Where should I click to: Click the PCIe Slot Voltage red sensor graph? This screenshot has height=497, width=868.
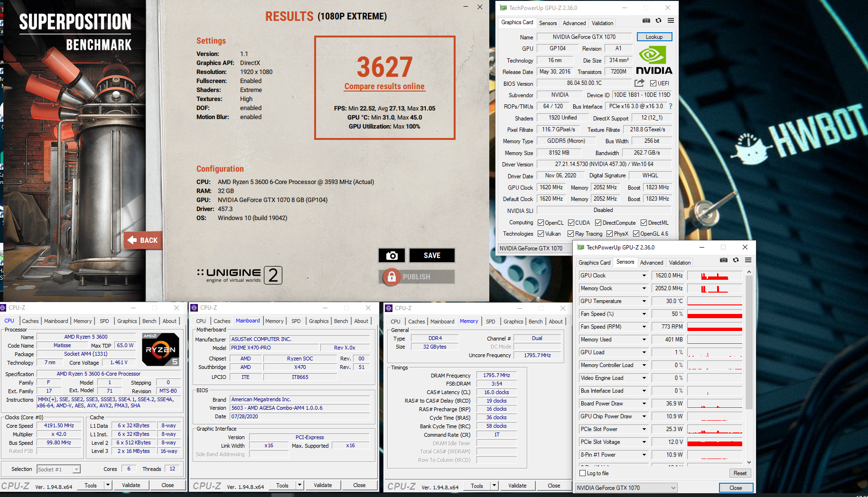715,442
